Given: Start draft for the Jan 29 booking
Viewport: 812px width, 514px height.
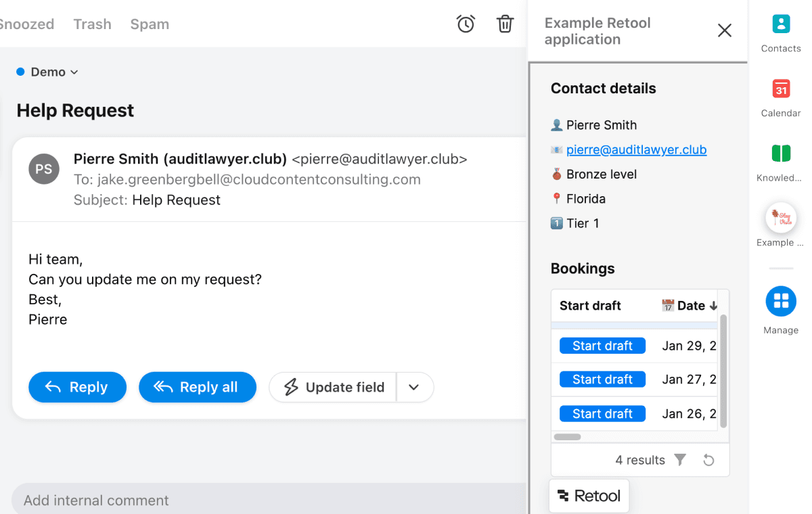Looking at the screenshot, I should (602, 345).
